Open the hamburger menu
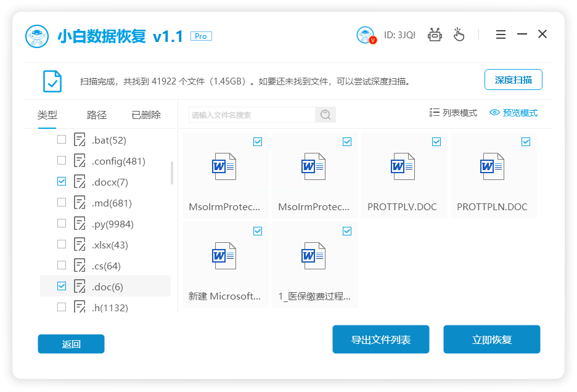577x392 pixels. (x=501, y=35)
